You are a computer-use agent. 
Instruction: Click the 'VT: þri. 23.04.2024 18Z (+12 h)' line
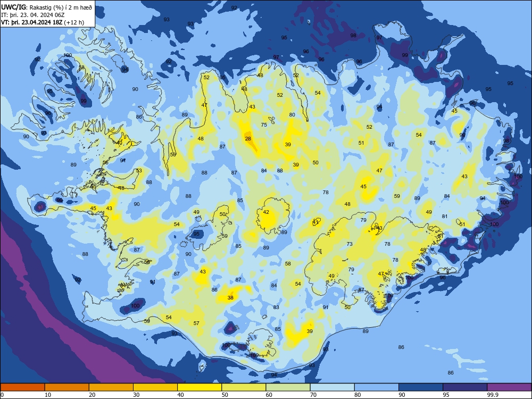(43, 22)
